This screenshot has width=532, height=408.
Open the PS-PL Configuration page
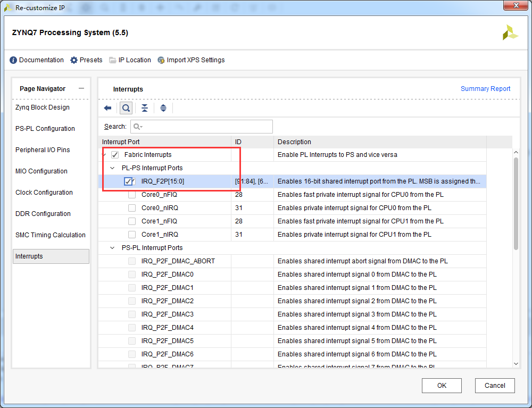[x=45, y=129]
